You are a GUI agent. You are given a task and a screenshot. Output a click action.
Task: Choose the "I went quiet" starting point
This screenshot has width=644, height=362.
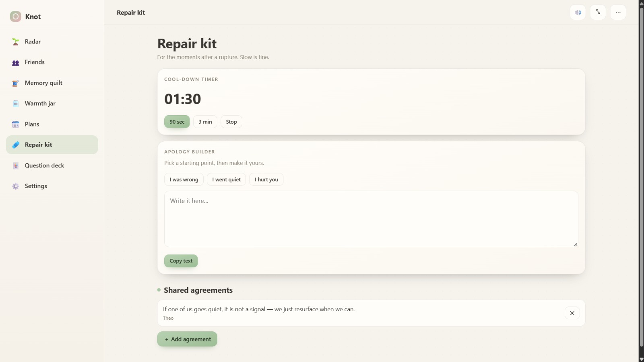pyautogui.click(x=226, y=180)
